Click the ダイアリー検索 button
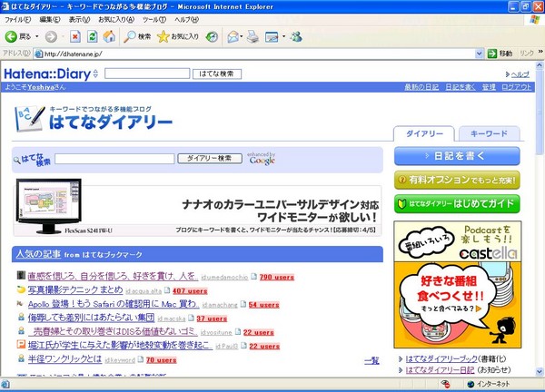545x392 pixels. [210, 158]
